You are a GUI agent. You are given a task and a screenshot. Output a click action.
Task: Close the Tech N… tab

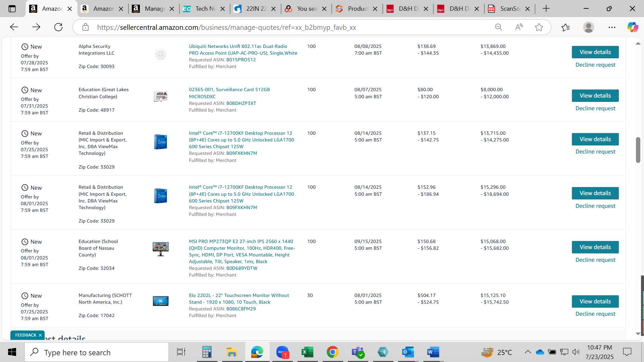222,9
